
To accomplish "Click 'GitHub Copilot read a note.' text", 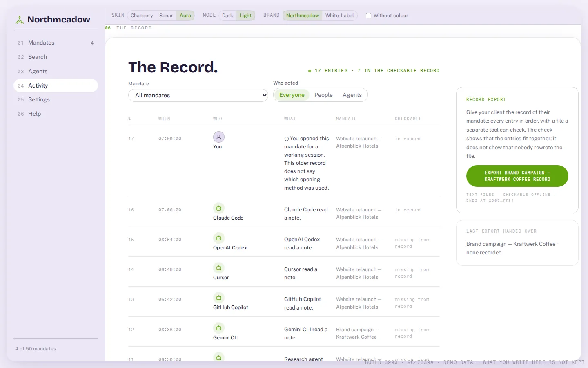I will 303,303.
